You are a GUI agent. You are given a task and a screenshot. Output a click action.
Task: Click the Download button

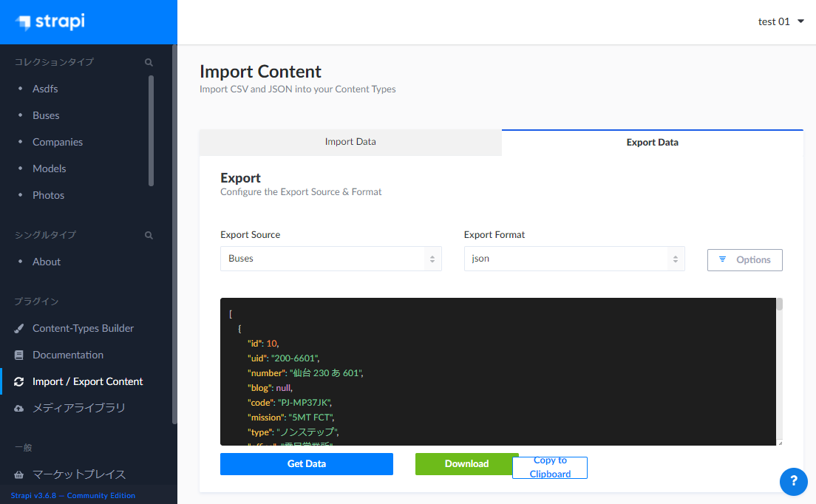click(x=466, y=463)
